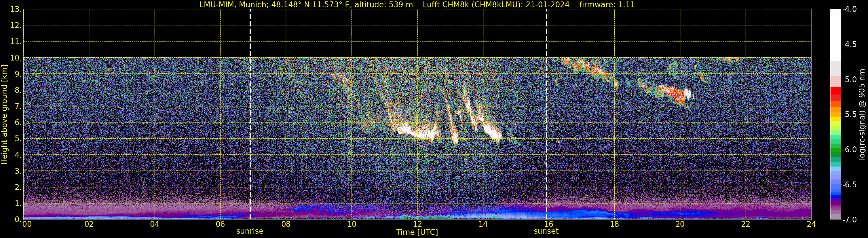Click the '-4.5' colorbar tick label
This screenshot has height=238, width=868.
click(849, 44)
